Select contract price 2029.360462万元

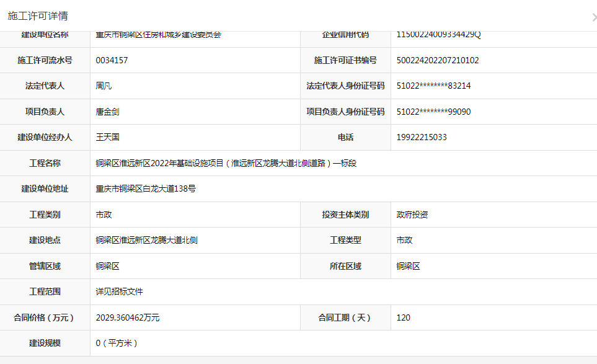click(127, 317)
